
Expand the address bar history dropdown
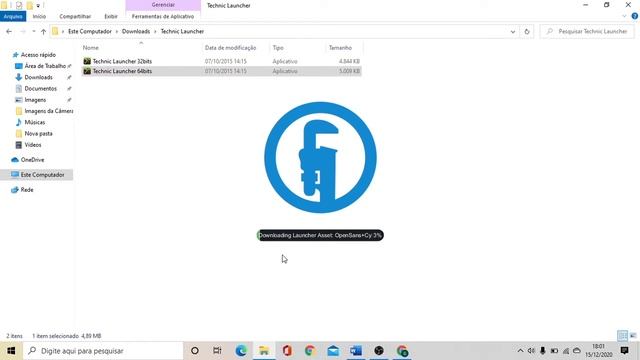pyautogui.click(x=513, y=31)
